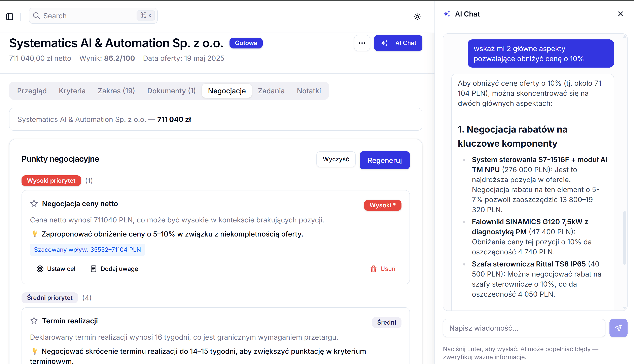
Task: Focus the Napisz wiadomość message field
Action: (524, 328)
